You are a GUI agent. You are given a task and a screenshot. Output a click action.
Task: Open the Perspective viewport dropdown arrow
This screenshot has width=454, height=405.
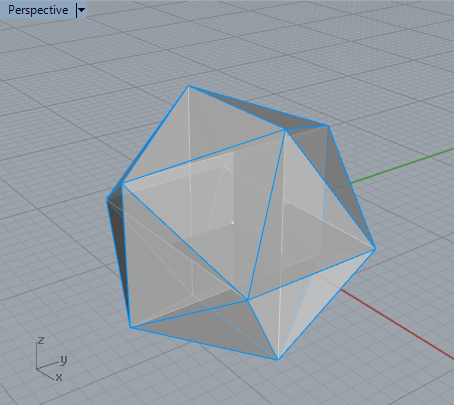click(81, 10)
